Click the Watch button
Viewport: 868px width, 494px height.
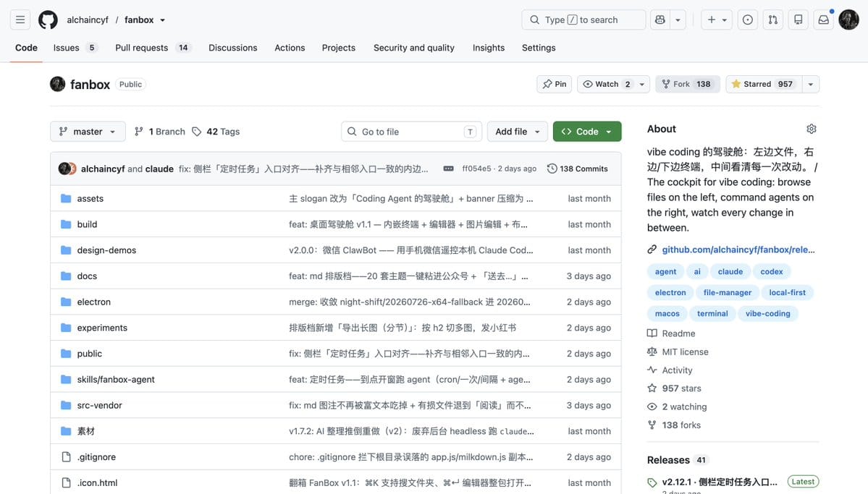[606, 84]
